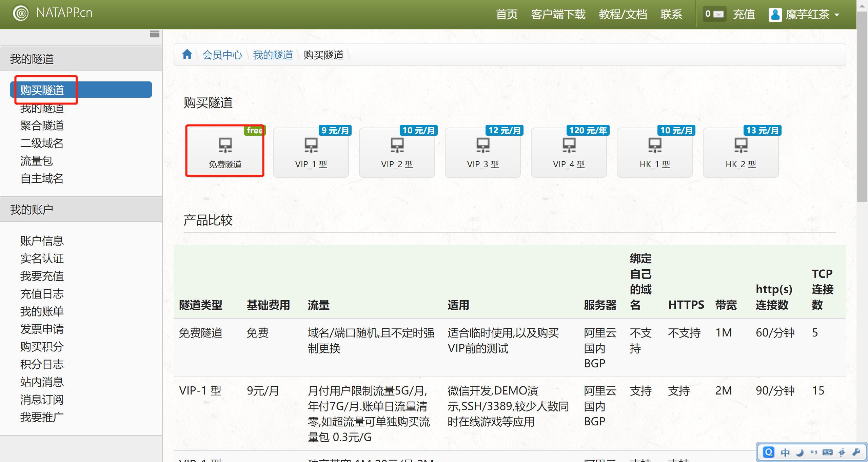This screenshot has width=868, height=462.
Task: Open 账户信息 in the sidebar
Action: [x=42, y=241]
